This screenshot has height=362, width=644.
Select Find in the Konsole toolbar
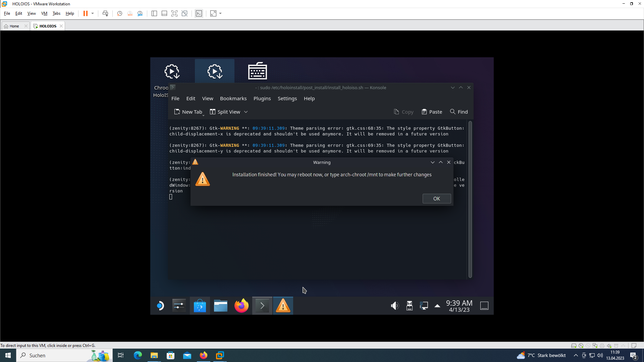tap(459, 112)
